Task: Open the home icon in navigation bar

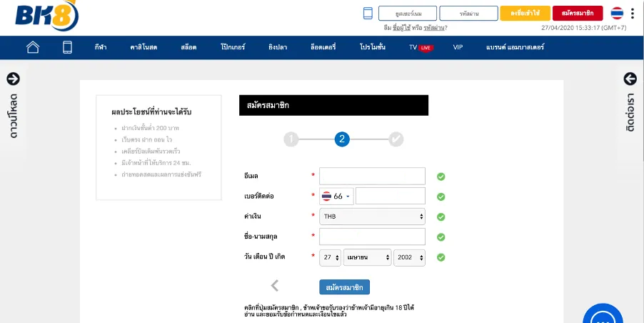Action: tap(33, 47)
